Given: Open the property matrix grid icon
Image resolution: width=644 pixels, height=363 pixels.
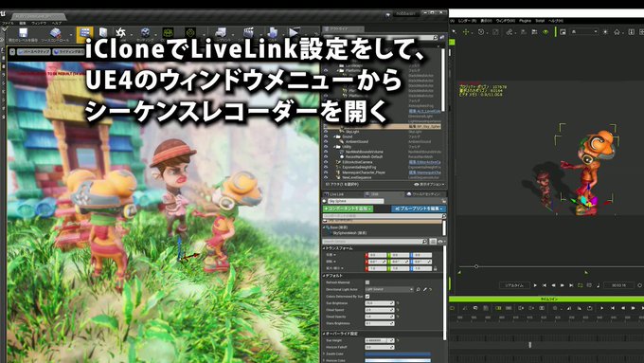Looking at the screenshot, I should [x=433, y=242].
